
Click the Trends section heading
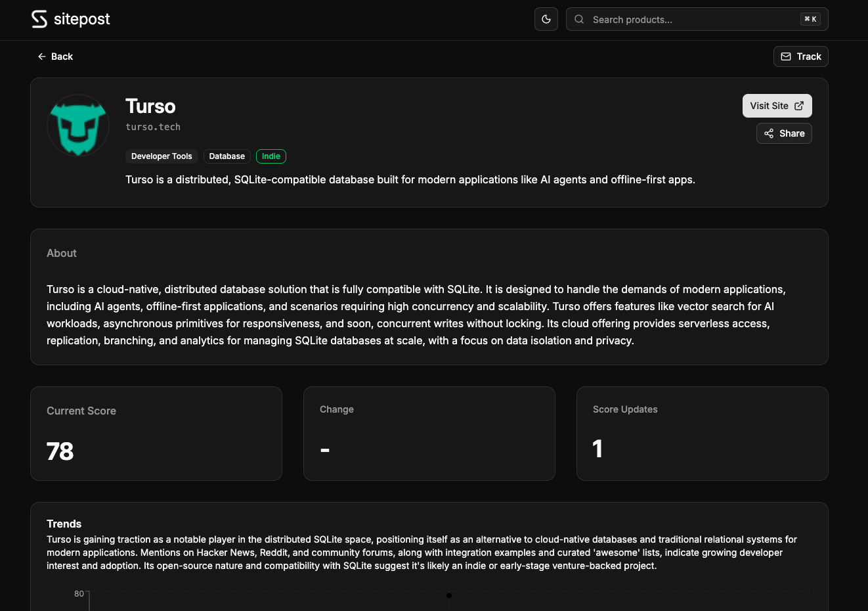(x=64, y=524)
